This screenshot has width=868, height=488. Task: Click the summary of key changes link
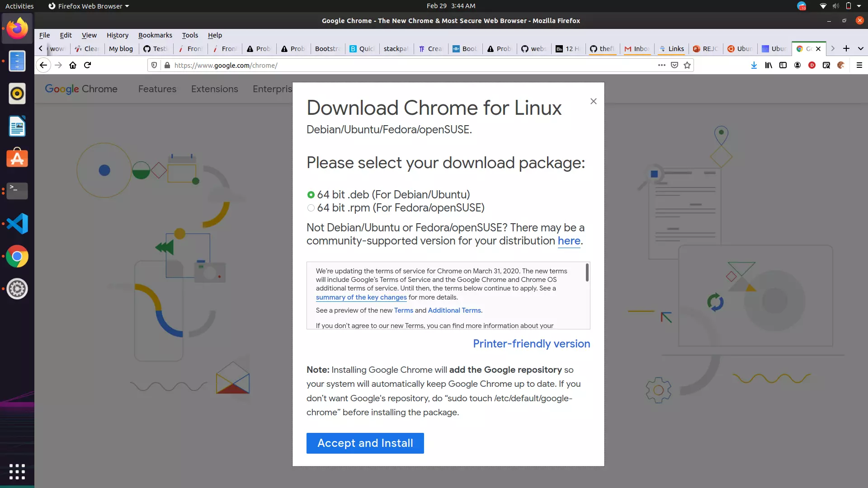(361, 297)
